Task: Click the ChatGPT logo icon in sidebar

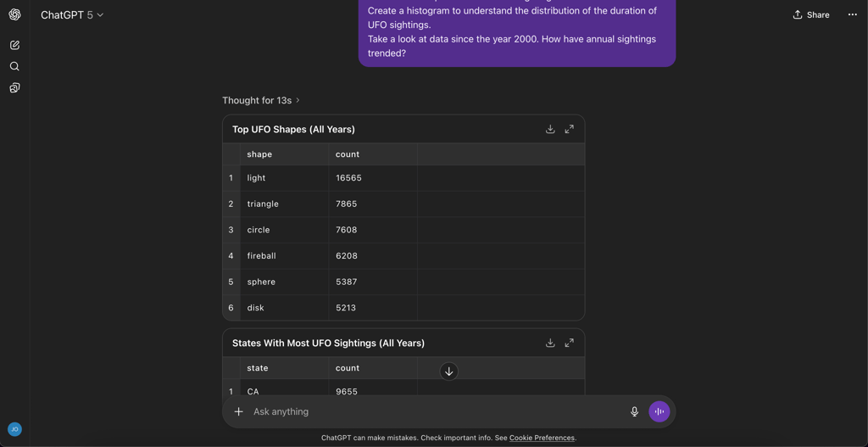Action: [x=15, y=15]
